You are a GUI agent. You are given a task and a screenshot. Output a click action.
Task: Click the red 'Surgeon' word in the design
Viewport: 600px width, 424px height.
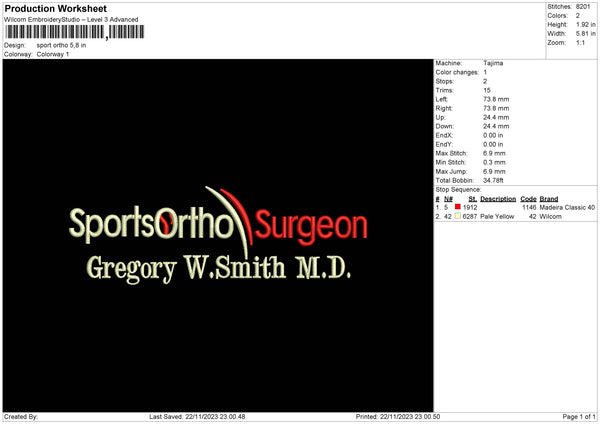tap(311, 227)
